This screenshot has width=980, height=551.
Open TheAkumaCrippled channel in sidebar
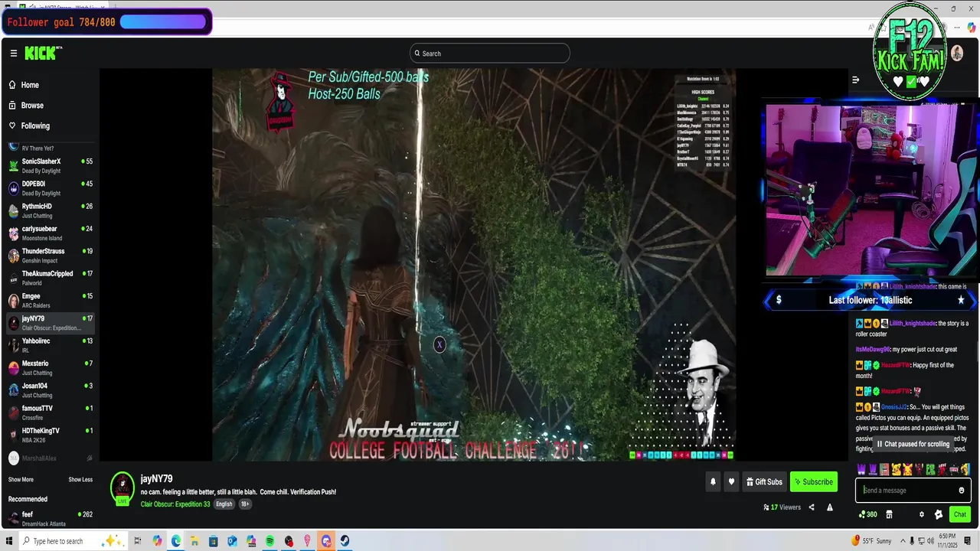(51, 278)
